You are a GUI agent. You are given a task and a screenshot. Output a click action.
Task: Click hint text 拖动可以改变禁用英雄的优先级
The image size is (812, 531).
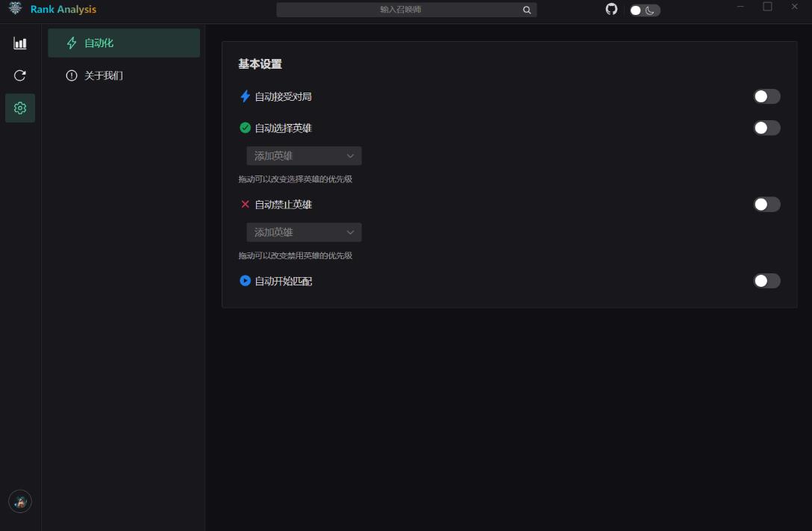tap(296, 255)
